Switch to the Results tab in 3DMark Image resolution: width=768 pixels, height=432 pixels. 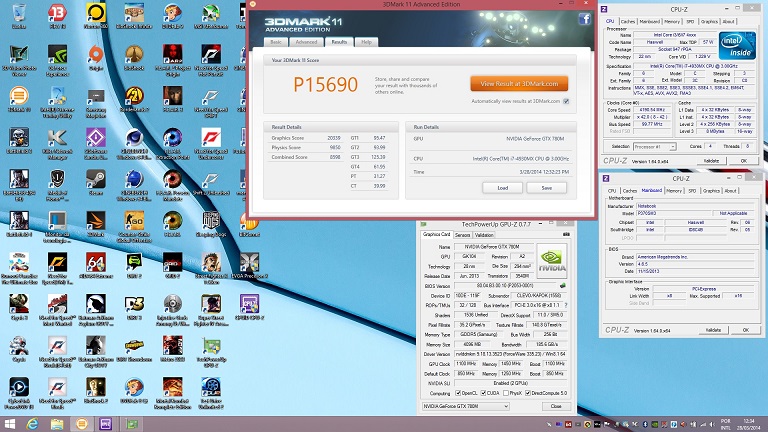pos(339,42)
